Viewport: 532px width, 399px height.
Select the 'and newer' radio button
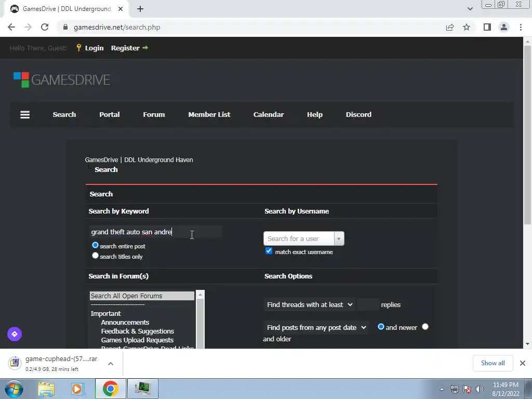(x=381, y=327)
